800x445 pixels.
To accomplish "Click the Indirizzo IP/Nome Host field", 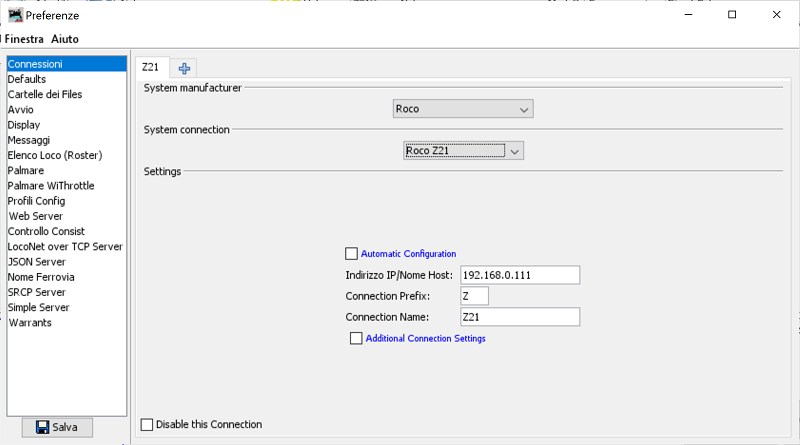I will point(519,275).
